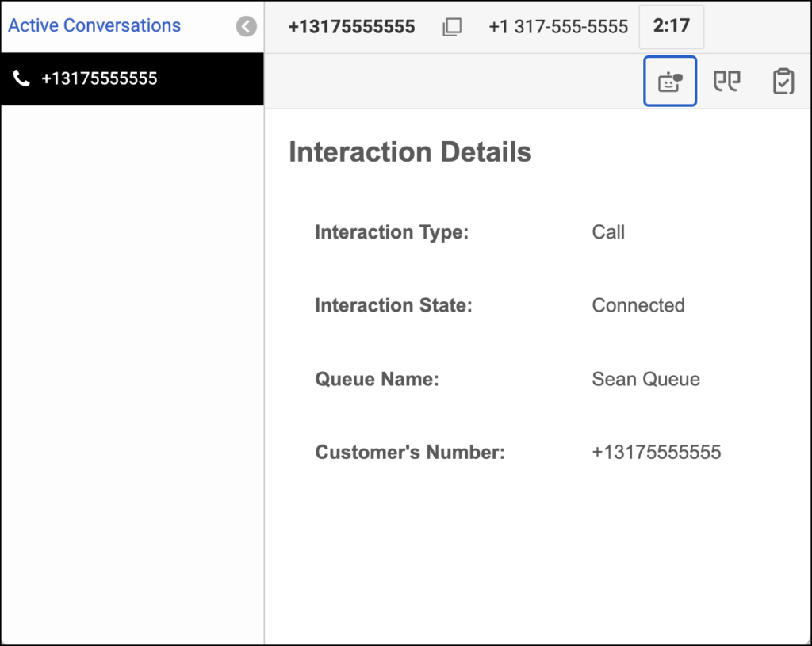
Task: Select the +13175555555 active conversation entry
Action: [132, 78]
